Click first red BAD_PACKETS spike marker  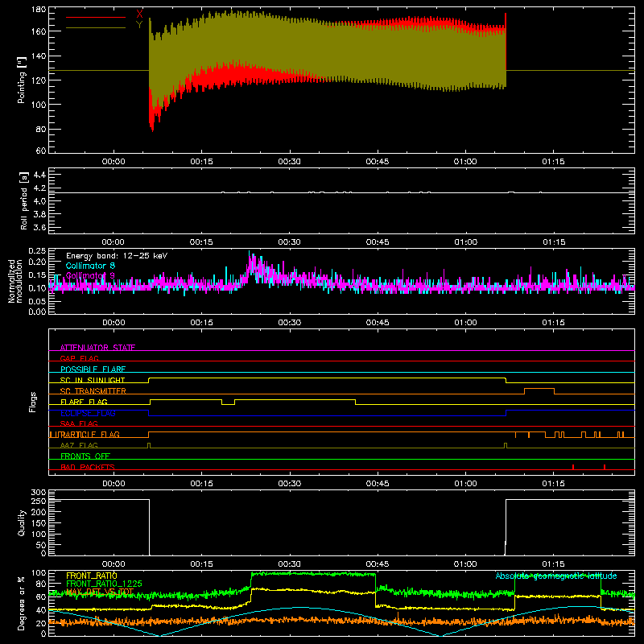(573, 467)
